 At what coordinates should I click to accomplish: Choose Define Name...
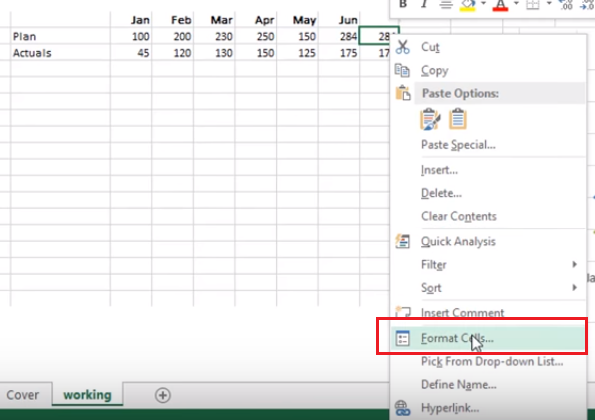click(488, 385)
